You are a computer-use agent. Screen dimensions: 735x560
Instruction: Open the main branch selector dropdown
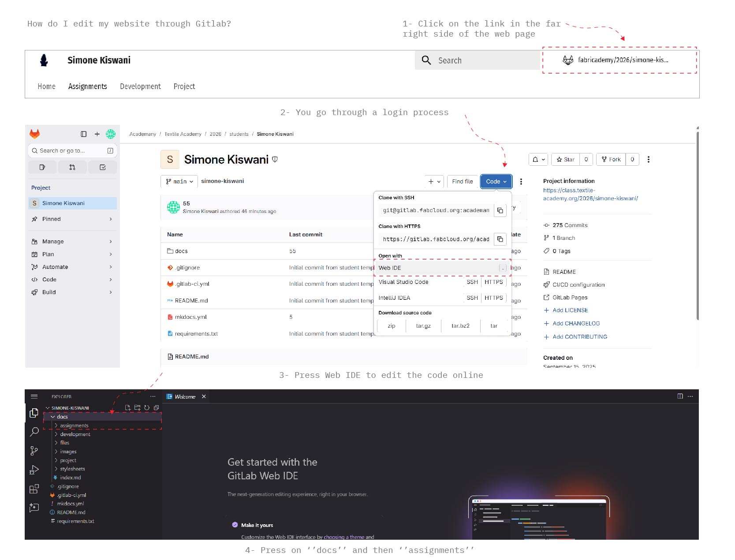point(179,182)
